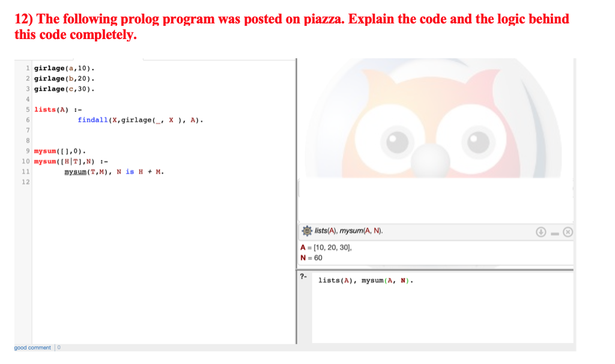The image size is (615, 364).
Task: Click the comment counter showing 0
Action: [x=58, y=347]
